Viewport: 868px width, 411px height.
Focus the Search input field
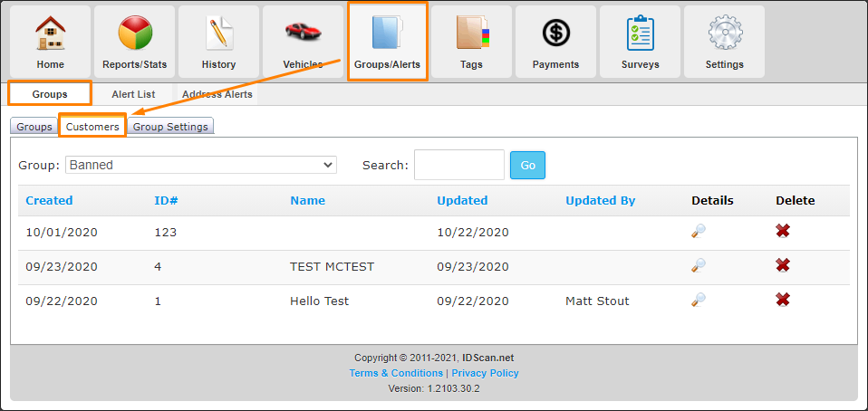(458, 165)
